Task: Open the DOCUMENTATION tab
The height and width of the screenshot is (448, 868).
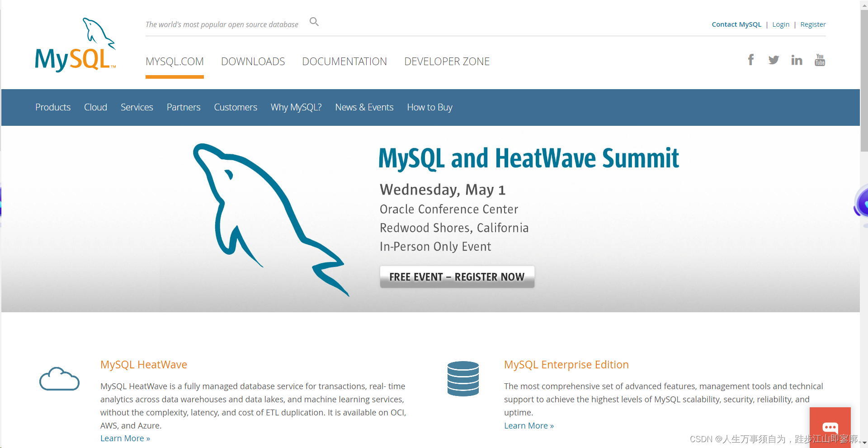Action: point(344,62)
